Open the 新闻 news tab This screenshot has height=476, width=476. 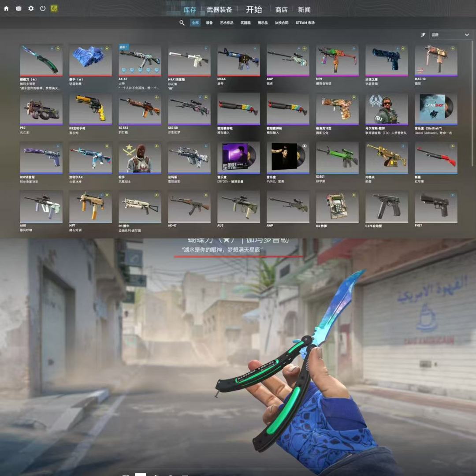coord(304,10)
